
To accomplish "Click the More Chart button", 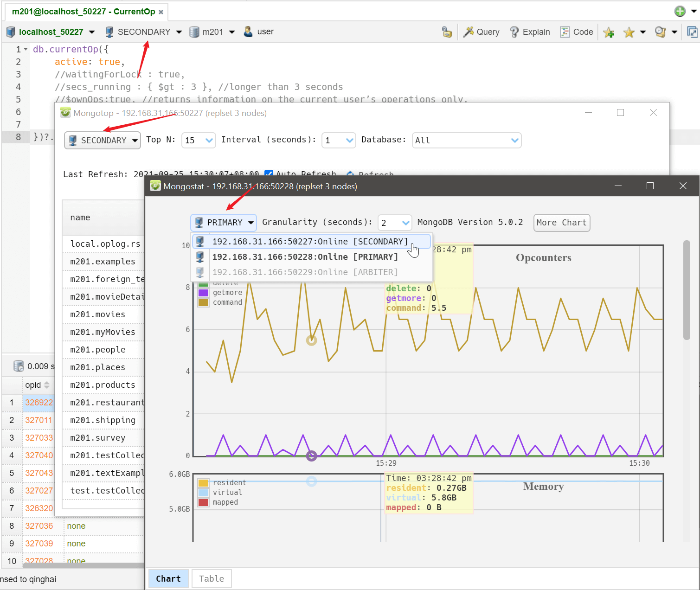I will pyautogui.click(x=562, y=223).
